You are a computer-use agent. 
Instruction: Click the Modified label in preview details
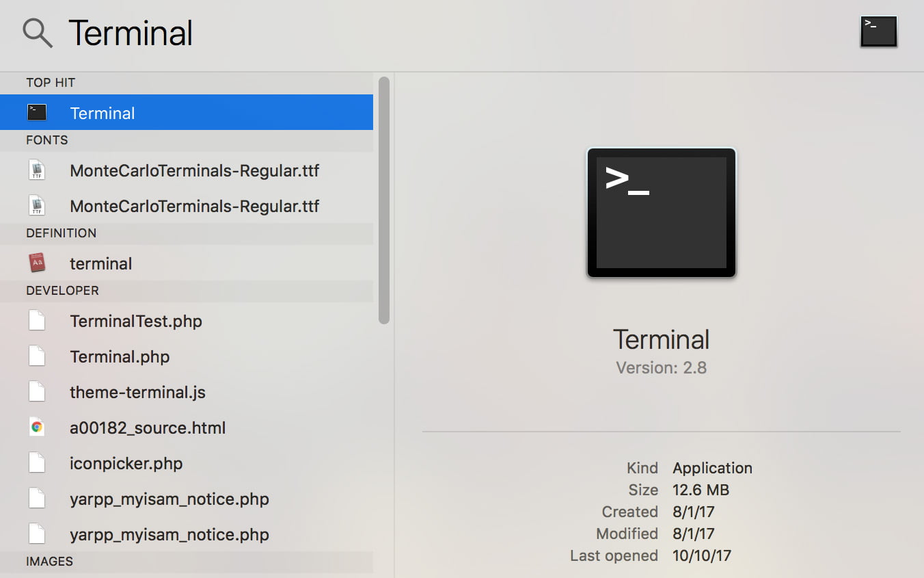(x=627, y=534)
